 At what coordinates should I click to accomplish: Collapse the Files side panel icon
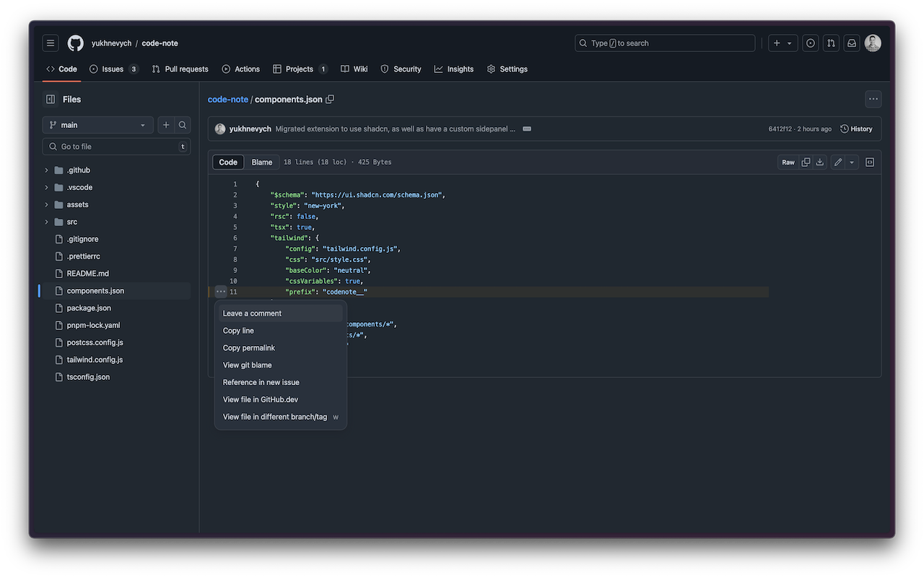pyautogui.click(x=51, y=100)
